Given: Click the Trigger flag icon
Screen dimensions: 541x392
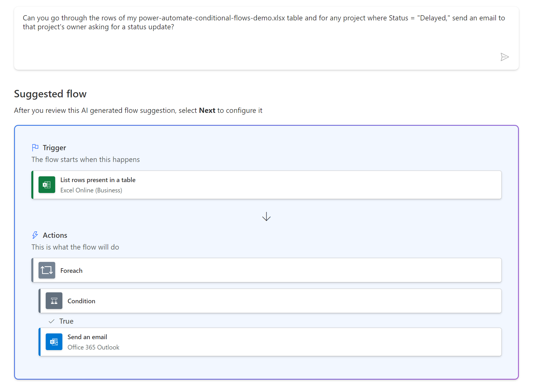Looking at the screenshot, I should [x=35, y=148].
